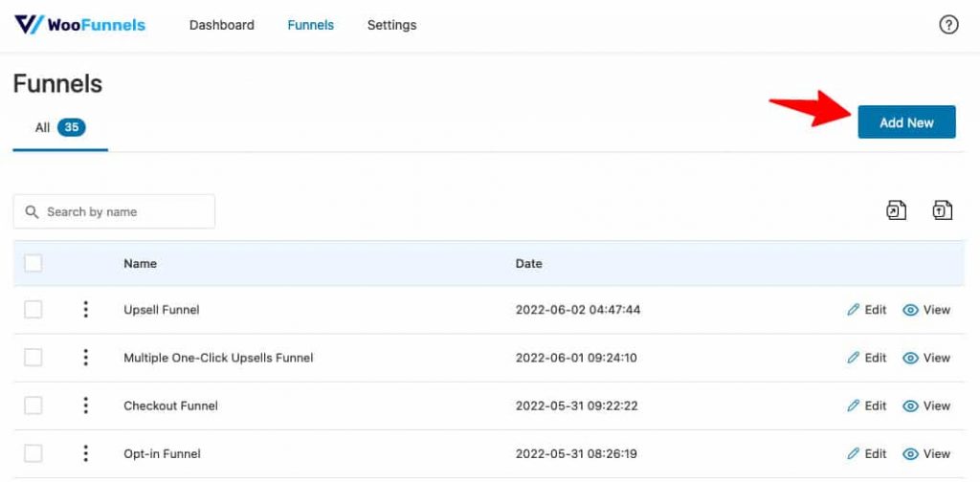Click the Date column header

click(x=528, y=264)
